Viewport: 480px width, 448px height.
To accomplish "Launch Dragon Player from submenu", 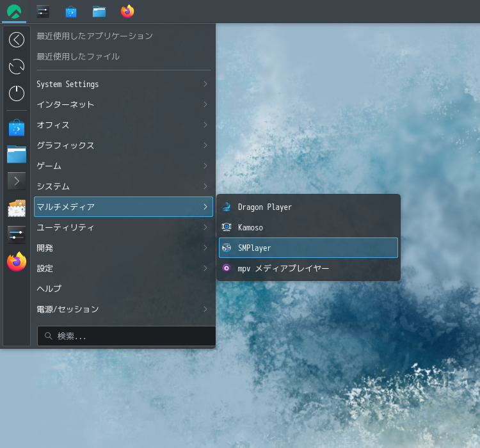I will point(308,207).
